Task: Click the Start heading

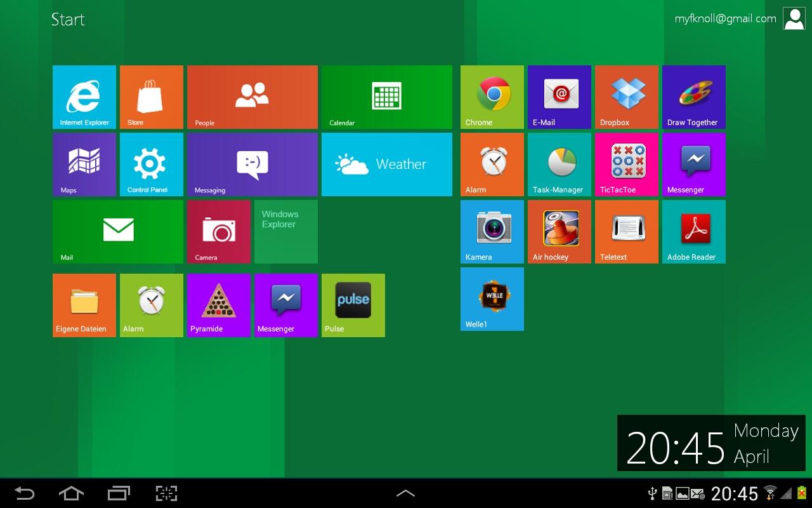Action: [x=68, y=20]
